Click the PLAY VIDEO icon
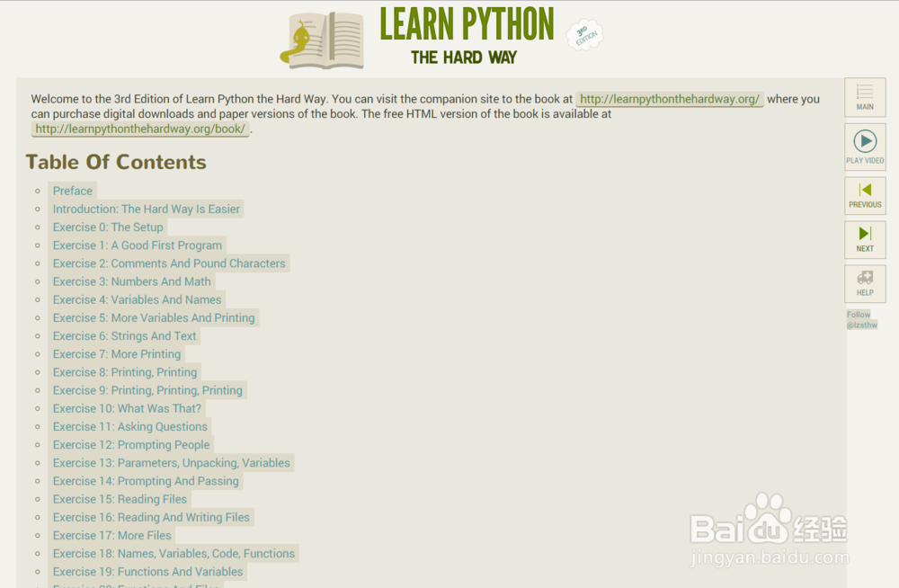Viewport: 899px width, 588px height. (x=864, y=147)
